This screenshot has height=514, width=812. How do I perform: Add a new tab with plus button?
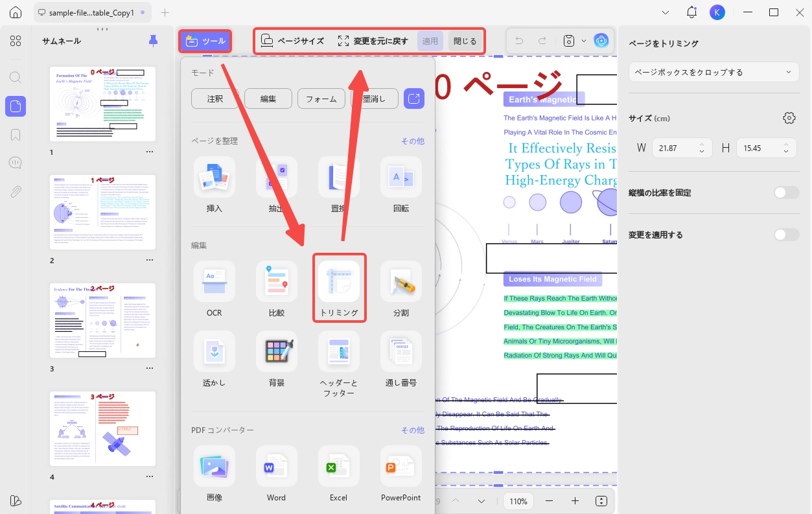[x=165, y=12]
